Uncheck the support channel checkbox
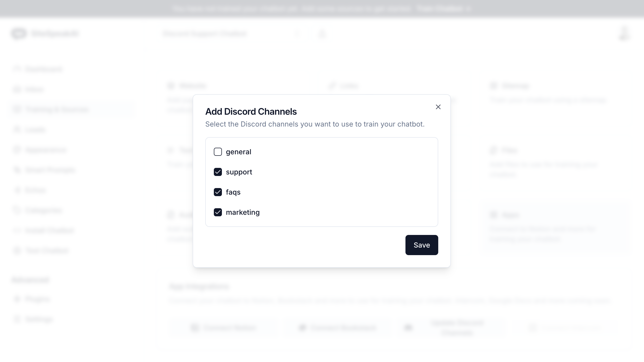Viewport: 644px width, 362px height. 218,172
